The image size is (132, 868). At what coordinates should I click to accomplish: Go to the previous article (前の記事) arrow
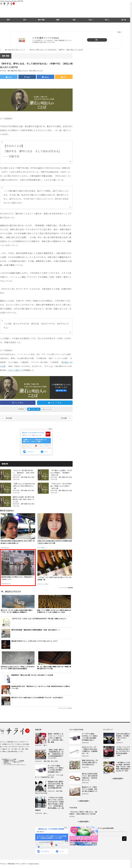point(3,418)
